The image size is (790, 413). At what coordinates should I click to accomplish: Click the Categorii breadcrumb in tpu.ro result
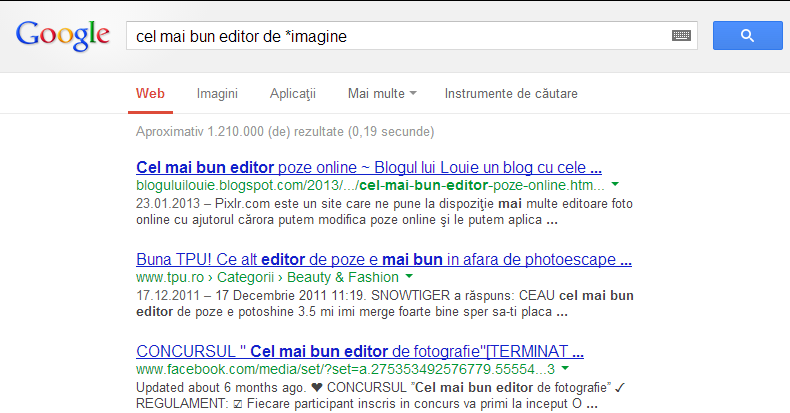[x=245, y=277]
